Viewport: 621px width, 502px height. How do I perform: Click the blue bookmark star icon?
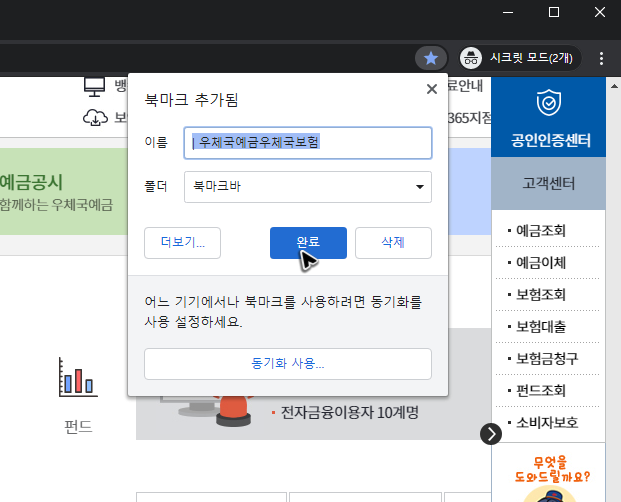tap(431, 59)
